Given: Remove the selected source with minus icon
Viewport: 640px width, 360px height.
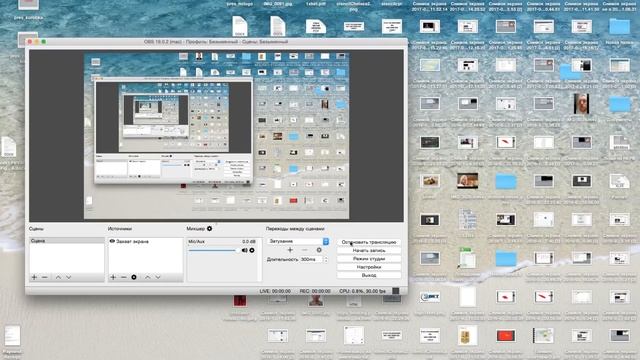Looking at the screenshot, I should (123, 277).
